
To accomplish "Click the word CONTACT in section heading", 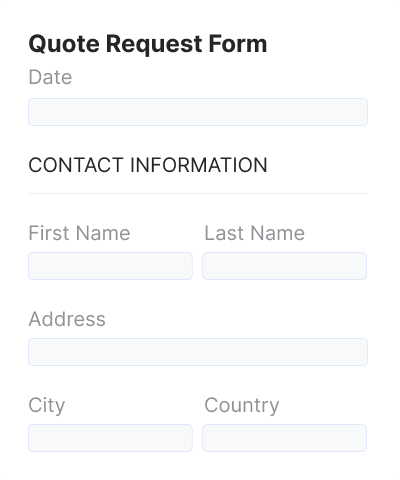I will point(76,165).
